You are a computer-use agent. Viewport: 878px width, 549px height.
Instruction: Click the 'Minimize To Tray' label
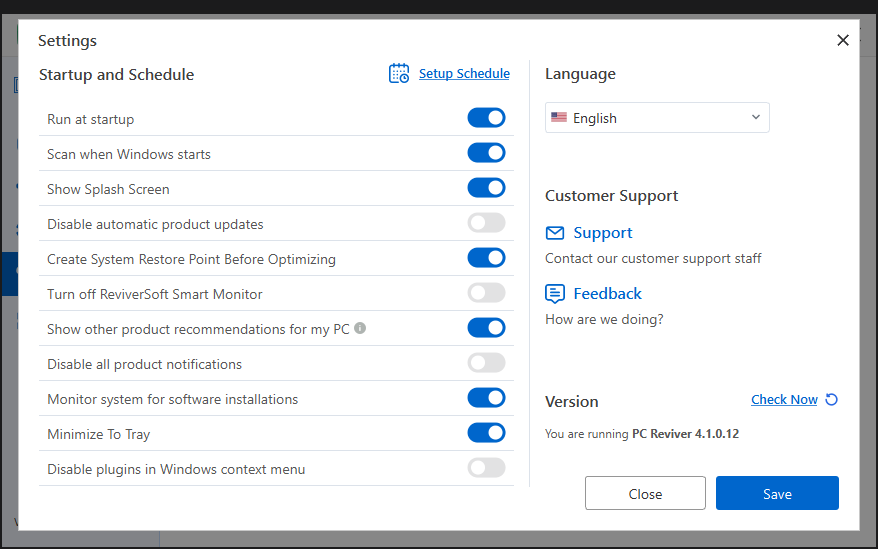click(x=99, y=434)
